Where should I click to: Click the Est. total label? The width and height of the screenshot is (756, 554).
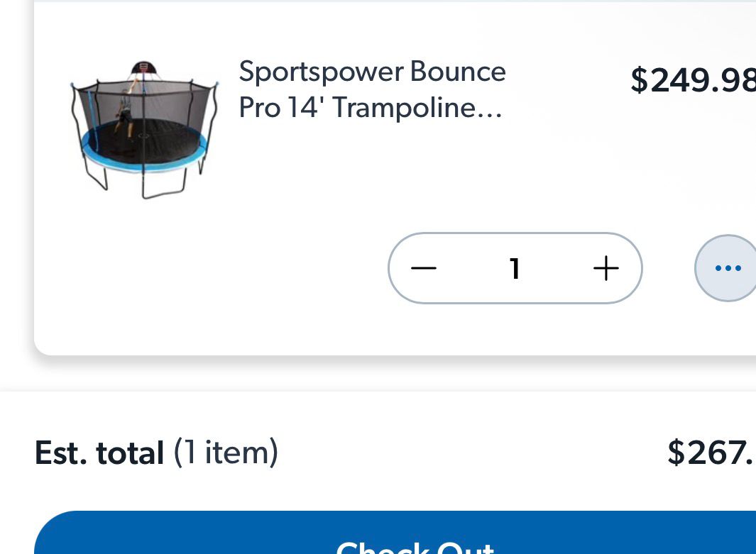pos(99,453)
